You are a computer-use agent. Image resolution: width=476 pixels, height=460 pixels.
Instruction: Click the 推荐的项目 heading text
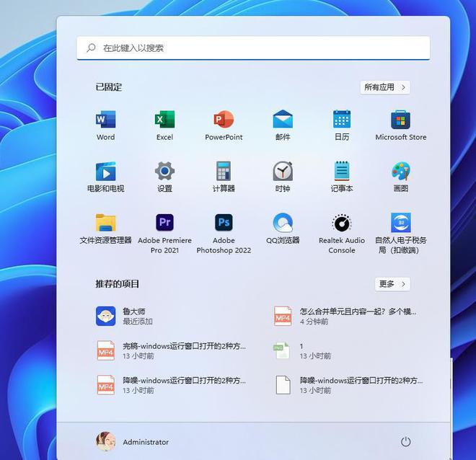117,284
